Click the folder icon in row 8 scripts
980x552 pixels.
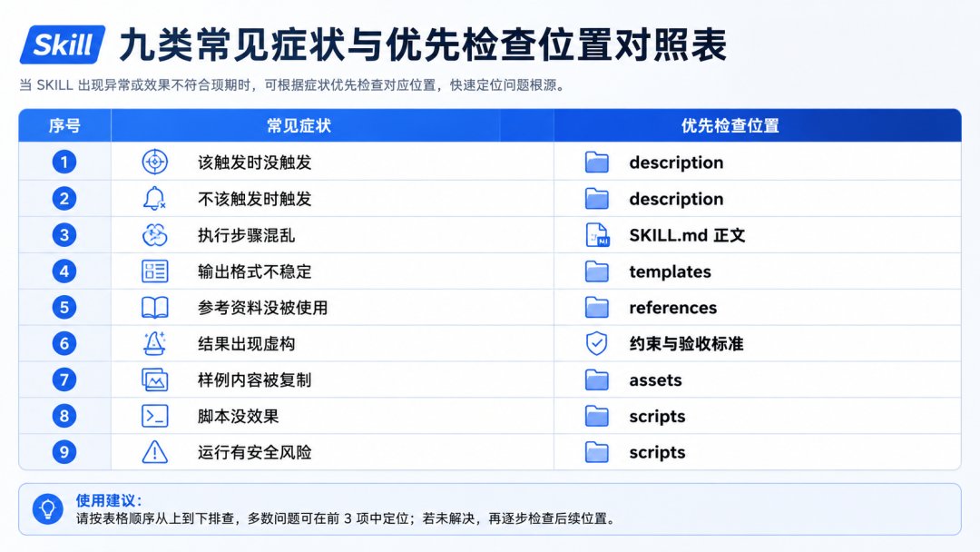point(597,416)
